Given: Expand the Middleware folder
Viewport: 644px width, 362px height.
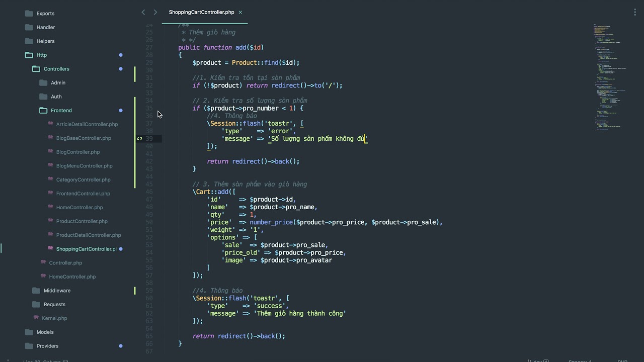Looking at the screenshot, I should (36, 291).
